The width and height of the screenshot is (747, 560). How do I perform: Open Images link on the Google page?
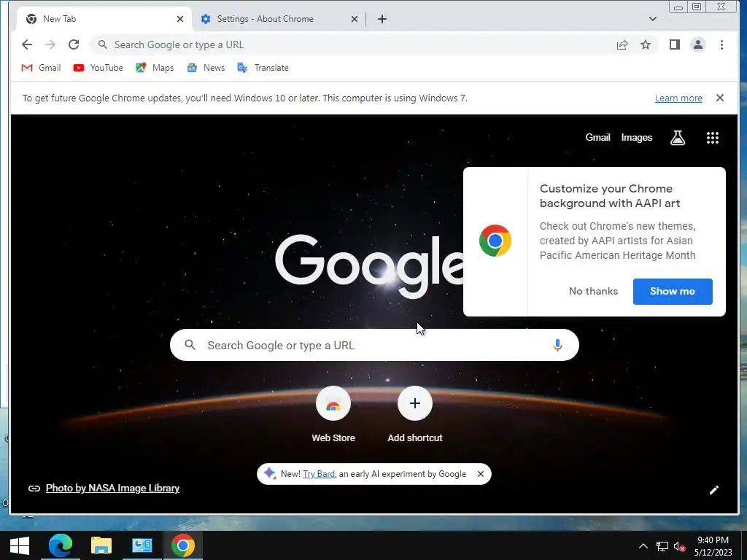point(636,138)
